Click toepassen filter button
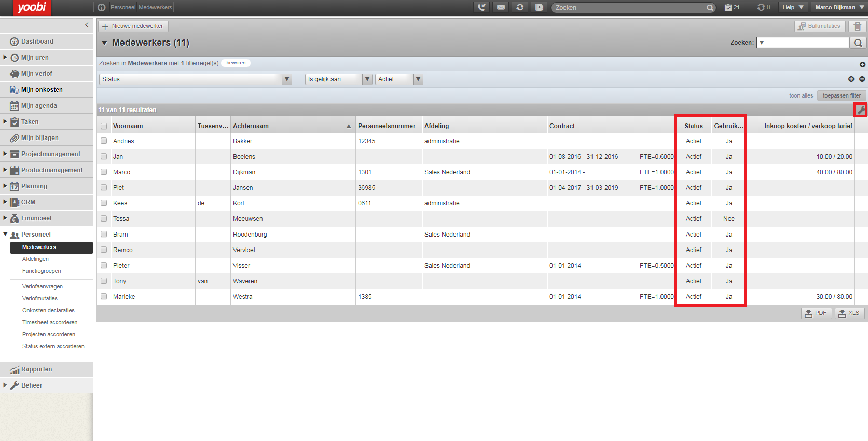Image resolution: width=868 pixels, height=441 pixels. [x=842, y=95]
